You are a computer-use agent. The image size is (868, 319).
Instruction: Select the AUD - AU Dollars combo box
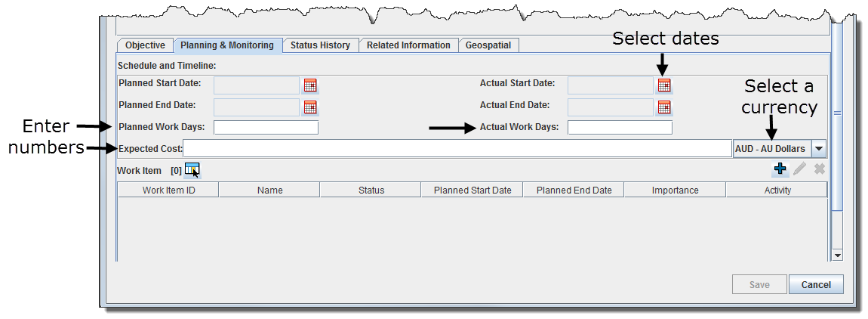pyautogui.click(x=770, y=149)
